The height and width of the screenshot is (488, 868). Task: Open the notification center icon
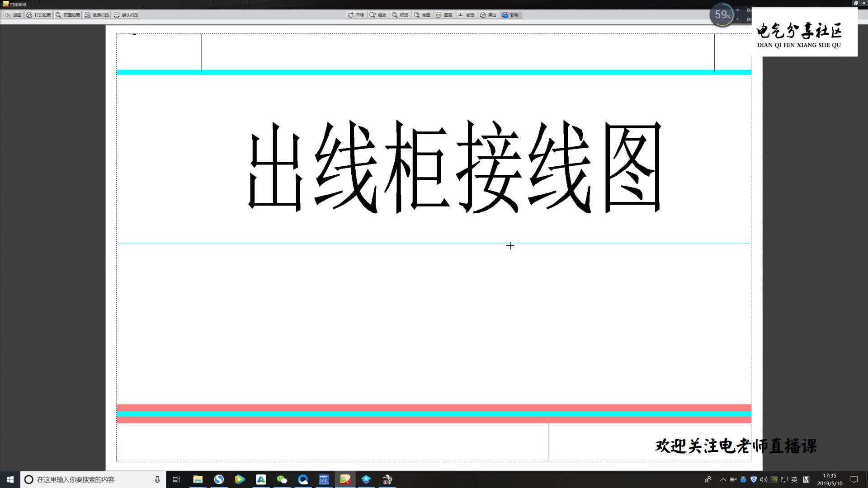(x=854, y=479)
